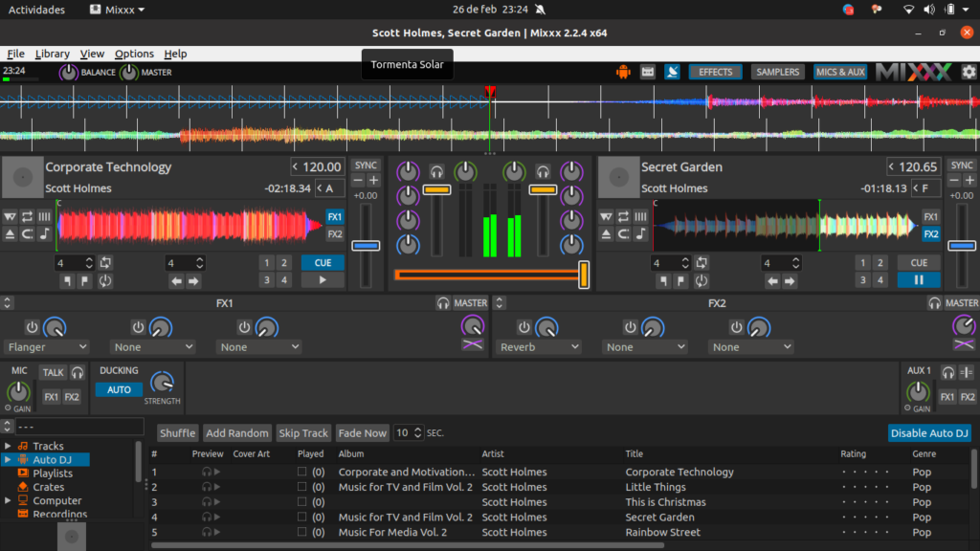Open the File menu
980x551 pixels.
(x=15, y=54)
